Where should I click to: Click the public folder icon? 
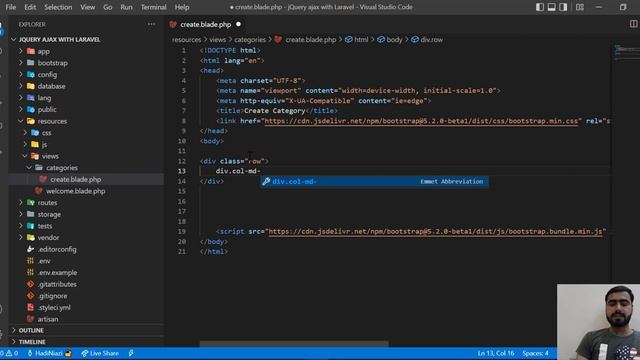coord(31,109)
